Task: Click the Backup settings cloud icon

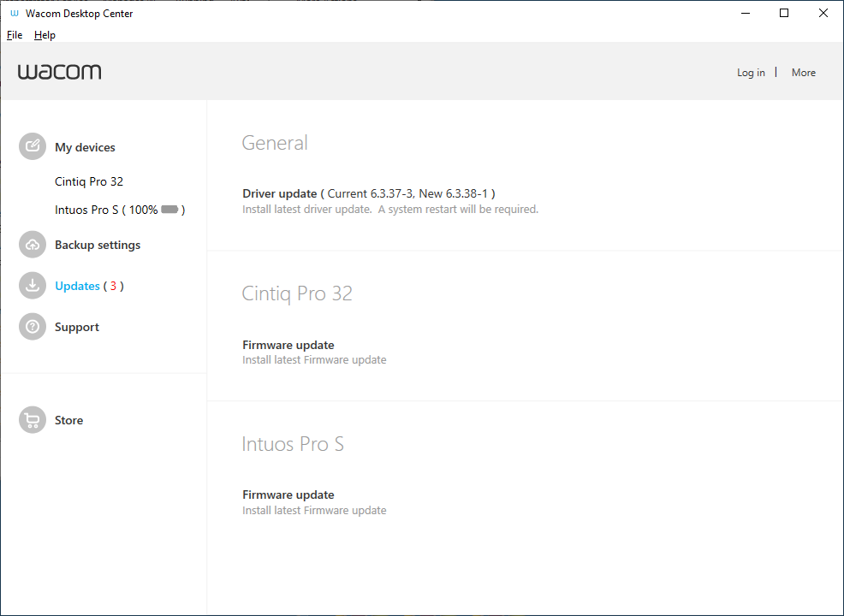Action: click(x=33, y=245)
